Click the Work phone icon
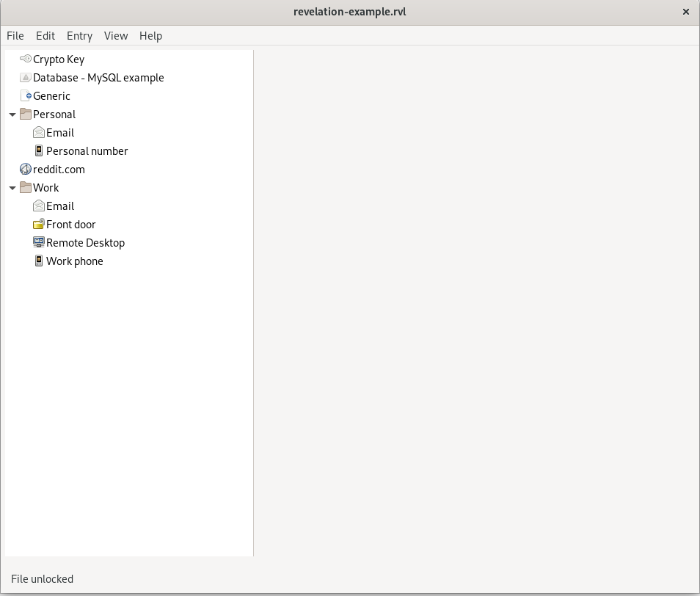The height and width of the screenshot is (596, 700). tap(39, 261)
